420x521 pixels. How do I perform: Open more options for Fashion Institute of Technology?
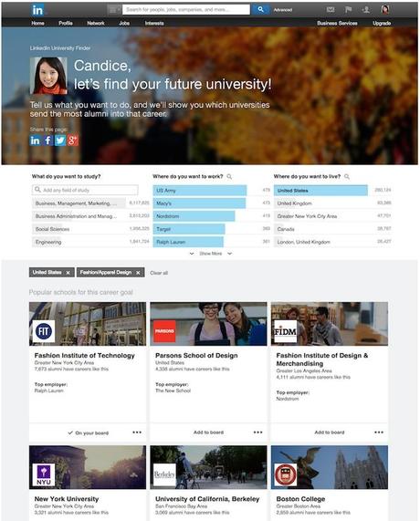pos(137,432)
